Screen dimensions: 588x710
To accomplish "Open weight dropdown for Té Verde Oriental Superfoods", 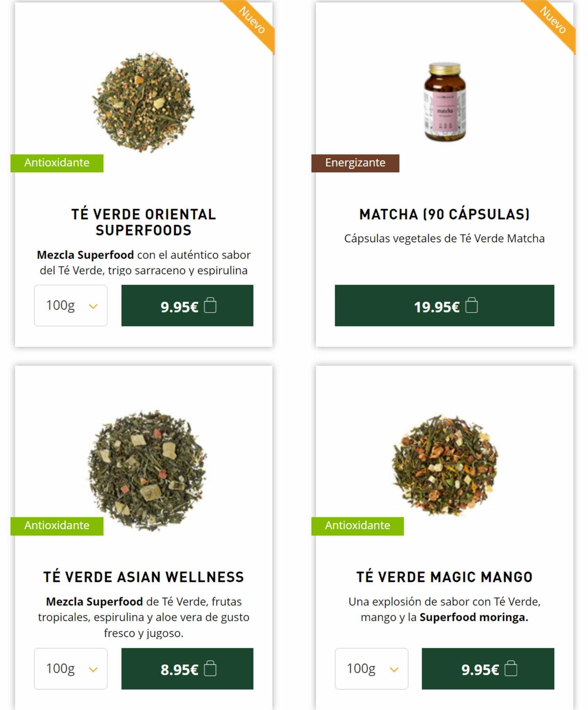I will 71,306.
